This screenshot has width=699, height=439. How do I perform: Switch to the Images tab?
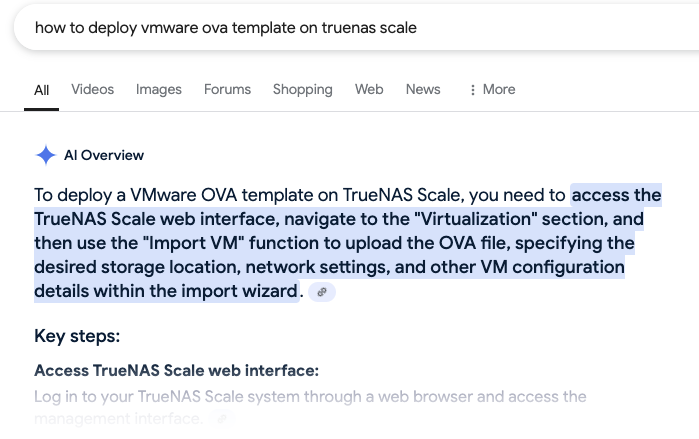pyautogui.click(x=159, y=90)
